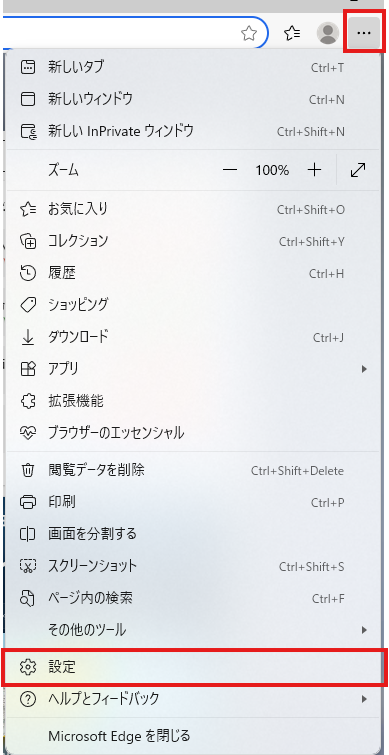Open the favorites list toolbar icon
Screen dimensions: 389x755
[292, 33]
